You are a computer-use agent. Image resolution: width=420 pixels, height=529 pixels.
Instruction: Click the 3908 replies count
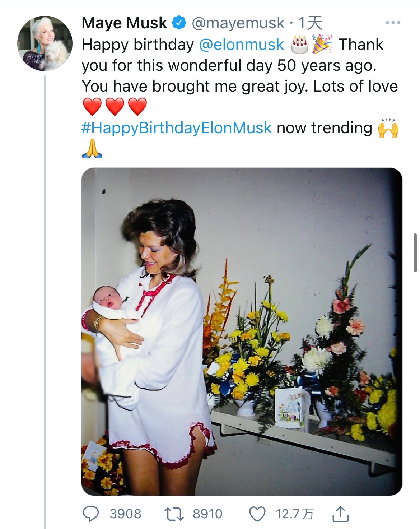125,514
